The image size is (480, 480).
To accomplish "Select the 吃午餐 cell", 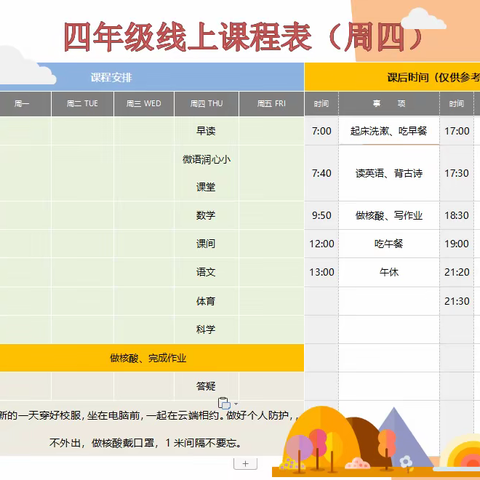I will (389, 244).
